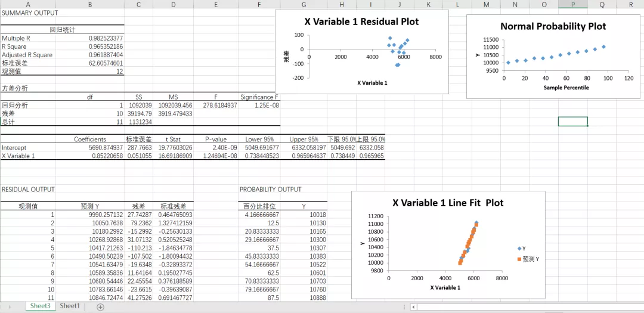Click the horizontal scrollbar track
644x313 pixels.
[530, 307]
